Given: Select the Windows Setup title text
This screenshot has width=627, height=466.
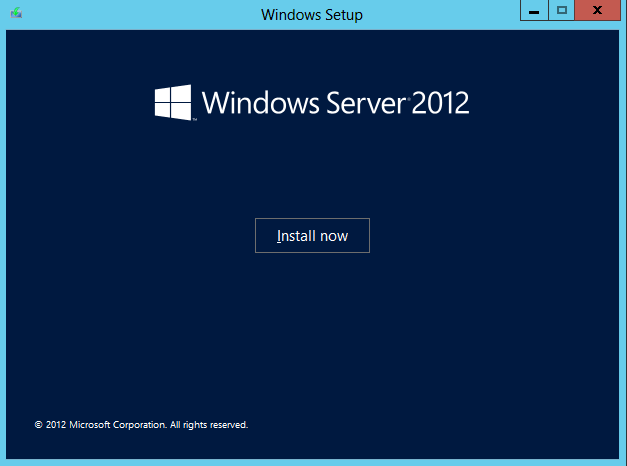Looking at the screenshot, I should click(x=312, y=15).
